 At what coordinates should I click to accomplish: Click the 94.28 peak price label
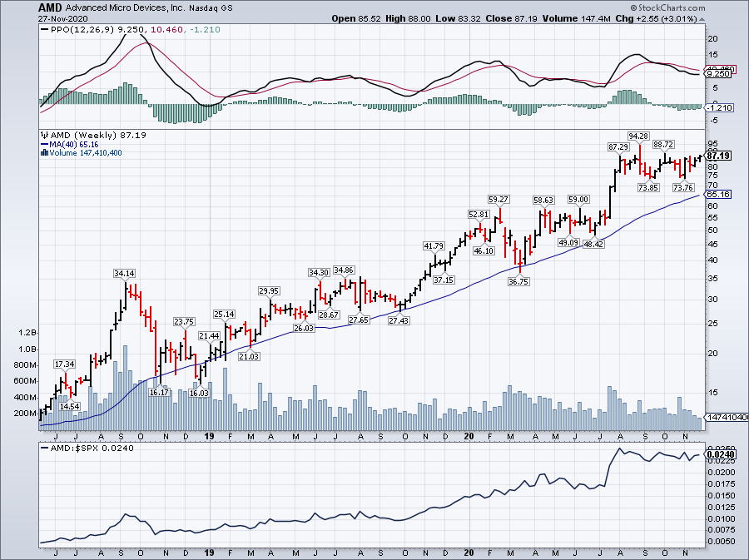point(637,136)
